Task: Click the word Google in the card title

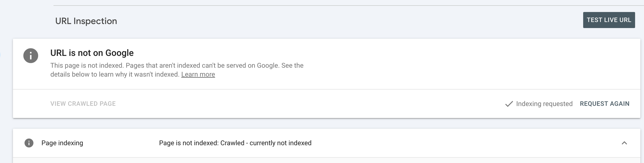Action: 119,53
